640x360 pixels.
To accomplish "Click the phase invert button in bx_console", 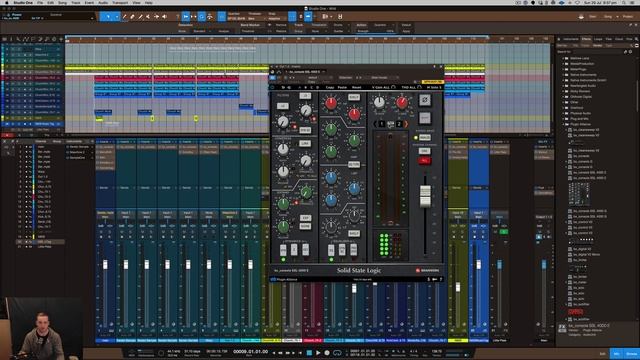I will 424,100.
